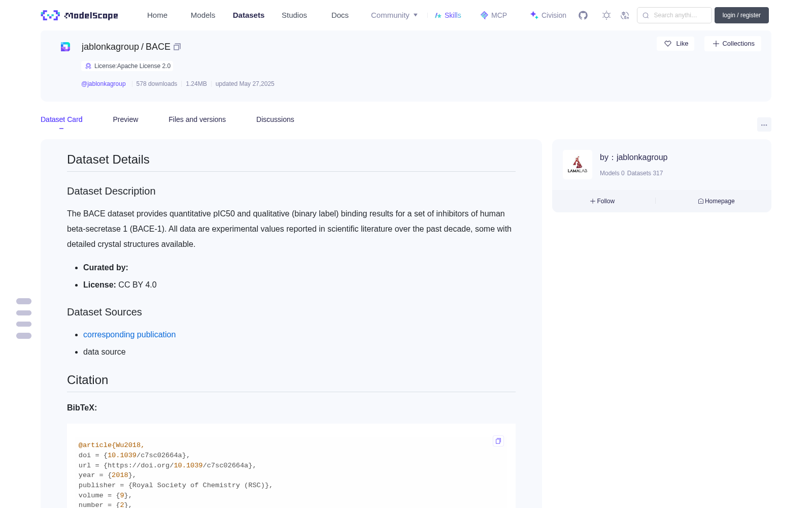This screenshot has height=508, width=812.
Task: Click the Citation heading
Action: (x=87, y=380)
